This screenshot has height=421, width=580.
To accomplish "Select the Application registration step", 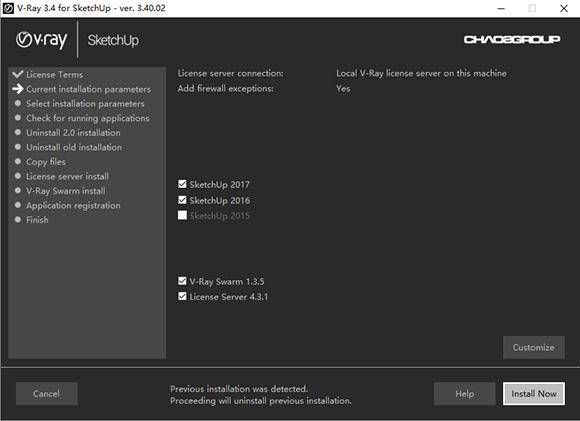I will point(73,206).
